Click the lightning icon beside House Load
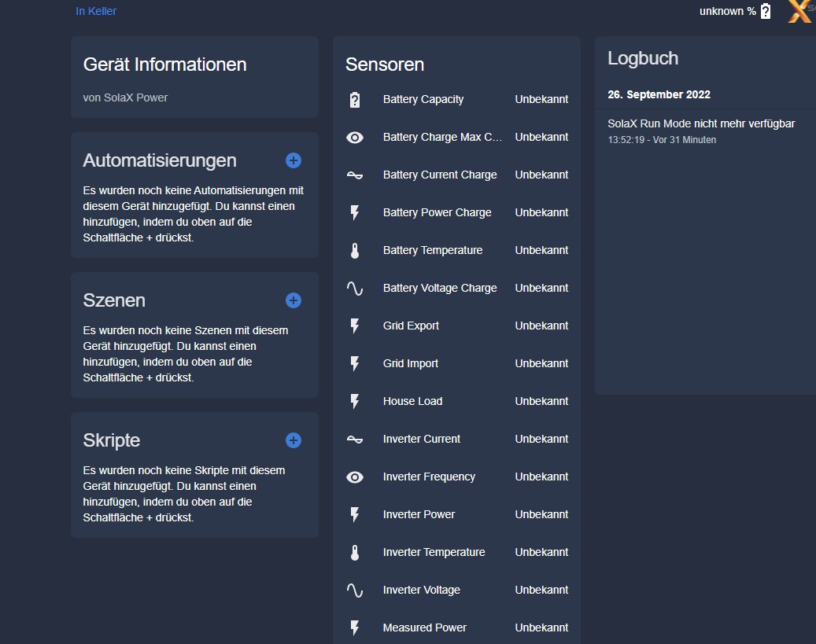Screen dimensions: 816x644 [x=354, y=402]
